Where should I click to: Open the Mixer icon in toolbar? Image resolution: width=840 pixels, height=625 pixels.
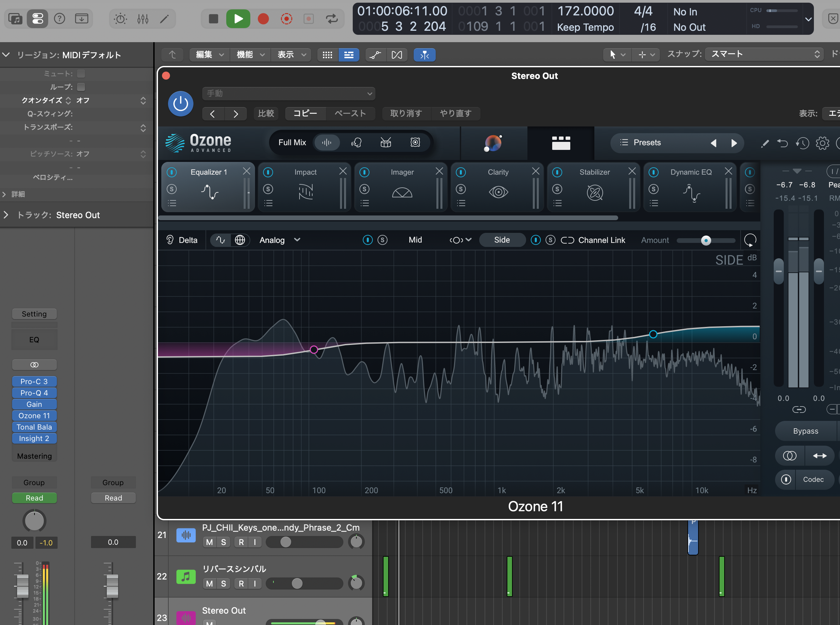point(143,18)
